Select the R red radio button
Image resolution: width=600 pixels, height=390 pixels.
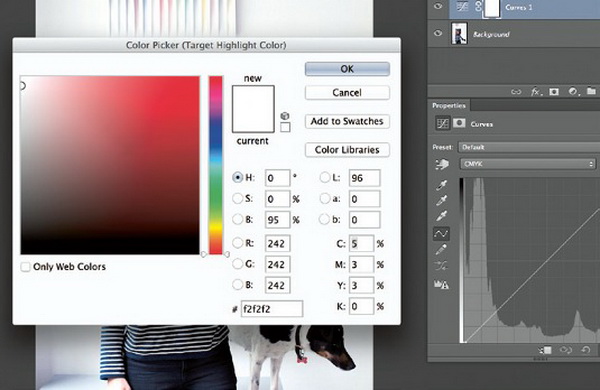click(x=237, y=243)
